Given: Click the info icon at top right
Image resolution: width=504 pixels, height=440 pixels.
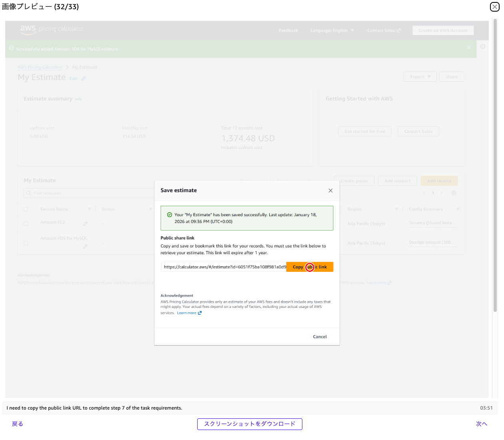Looking at the screenshot, I should [x=482, y=46].
